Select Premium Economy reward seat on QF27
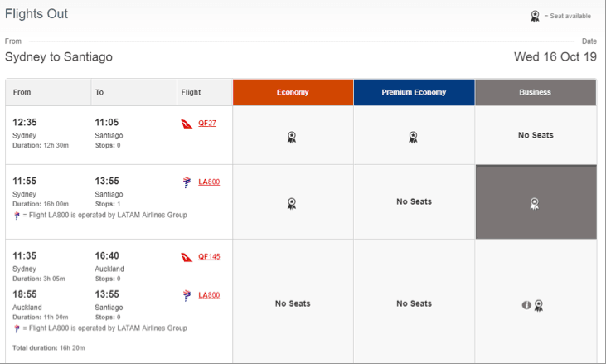606x364 pixels. 413,138
